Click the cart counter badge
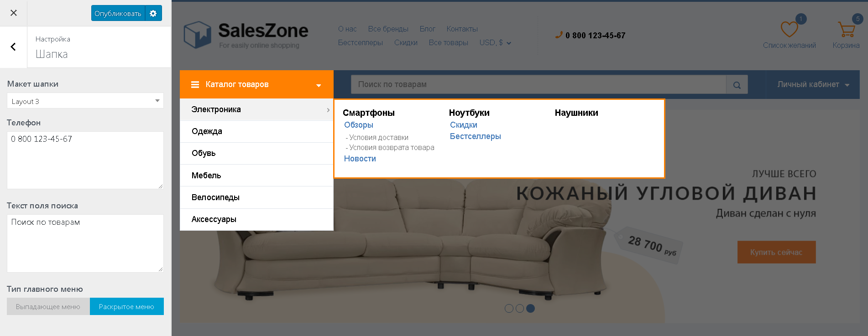The image size is (868, 336). (858, 19)
